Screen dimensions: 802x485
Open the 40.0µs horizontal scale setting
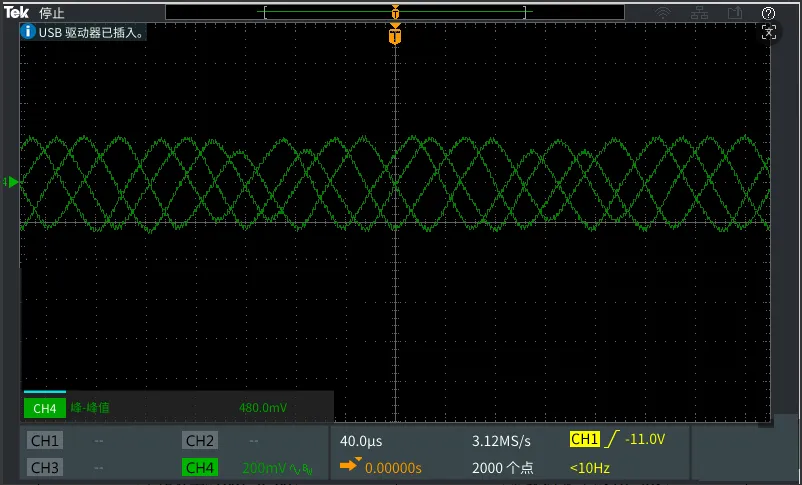point(361,441)
